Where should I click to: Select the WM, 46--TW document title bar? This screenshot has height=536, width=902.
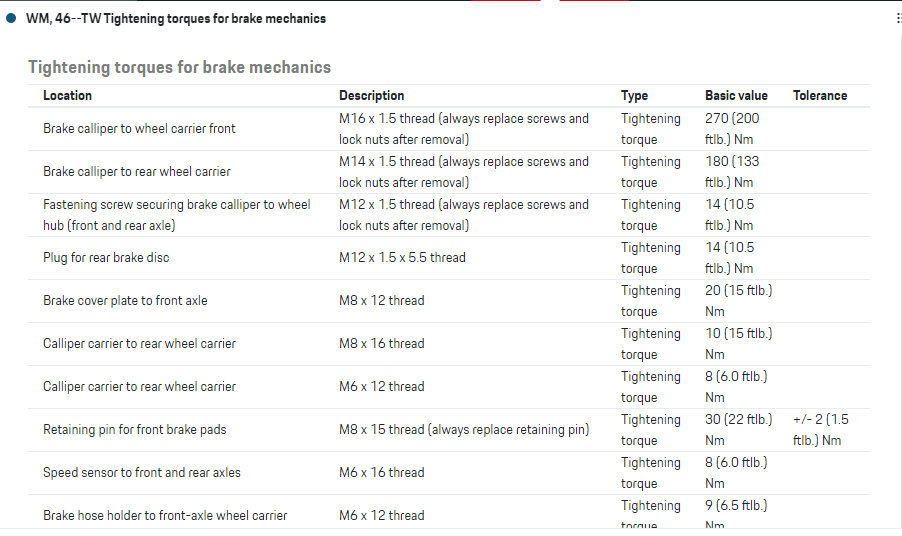(x=176, y=18)
